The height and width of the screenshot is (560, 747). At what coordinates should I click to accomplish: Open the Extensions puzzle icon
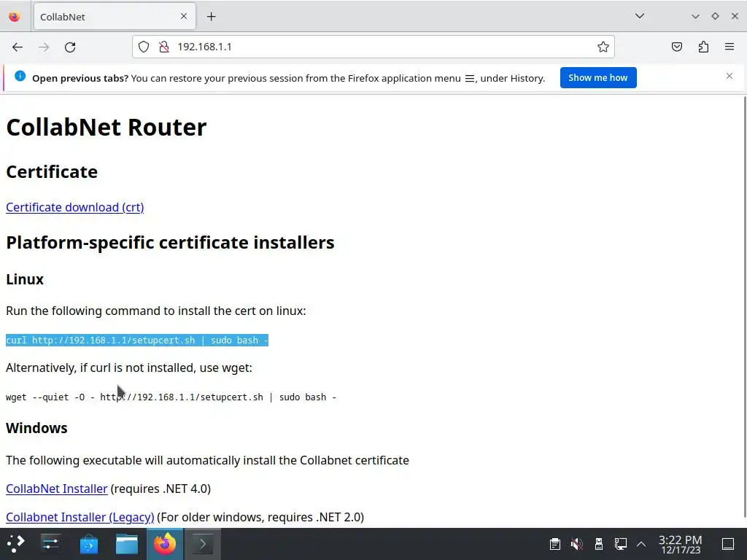(703, 47)
